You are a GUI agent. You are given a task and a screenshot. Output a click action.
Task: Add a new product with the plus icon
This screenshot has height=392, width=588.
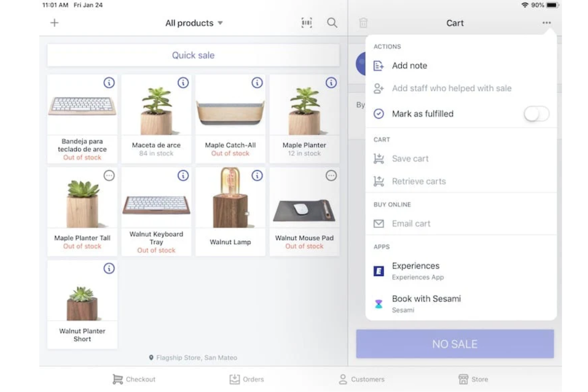pos(54,23)
